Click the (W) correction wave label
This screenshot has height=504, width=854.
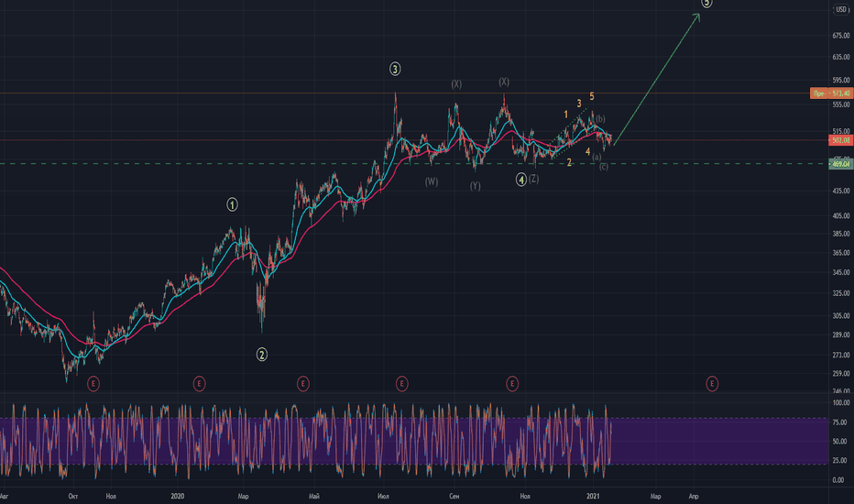432,181
